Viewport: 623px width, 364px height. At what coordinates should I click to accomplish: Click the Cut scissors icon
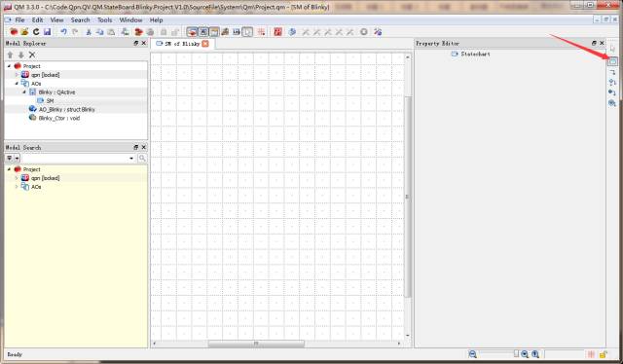tap(89, 32)
